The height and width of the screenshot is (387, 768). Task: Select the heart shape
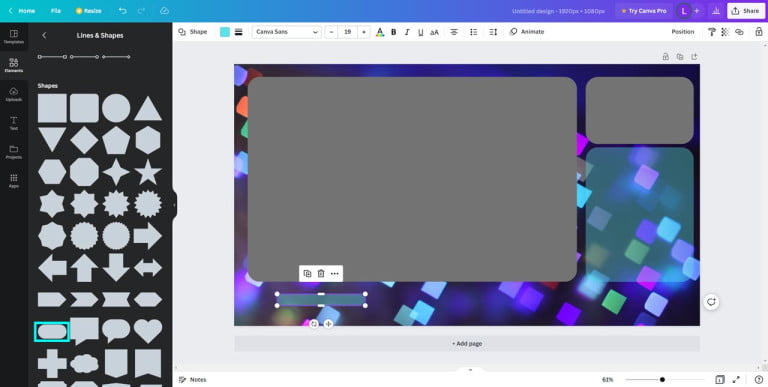[148, 331]
